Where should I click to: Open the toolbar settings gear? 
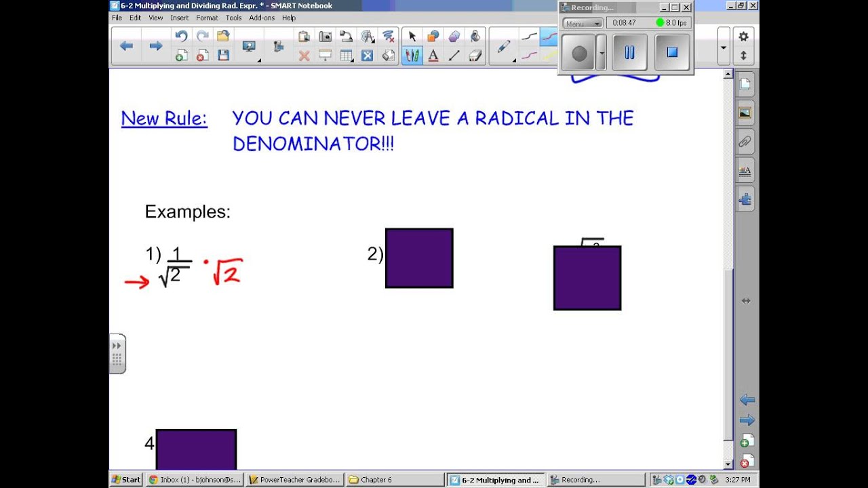[743, 37]
